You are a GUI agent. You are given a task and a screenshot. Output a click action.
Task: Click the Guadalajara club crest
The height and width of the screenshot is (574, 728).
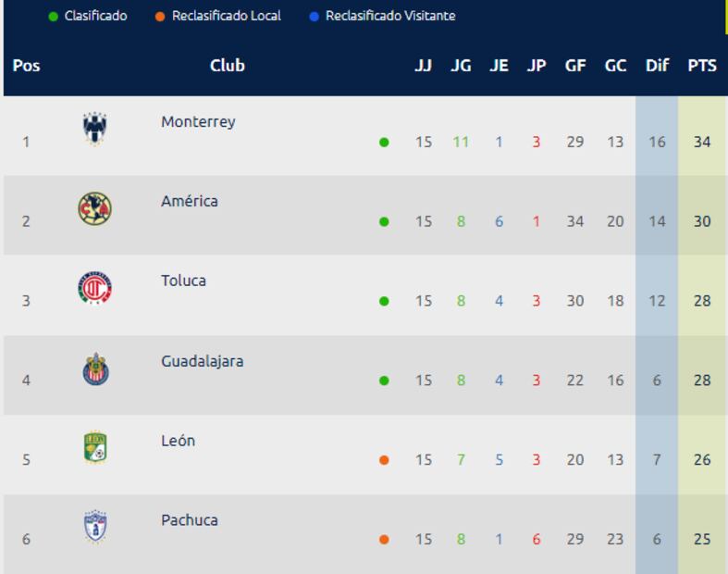[94, 369]
